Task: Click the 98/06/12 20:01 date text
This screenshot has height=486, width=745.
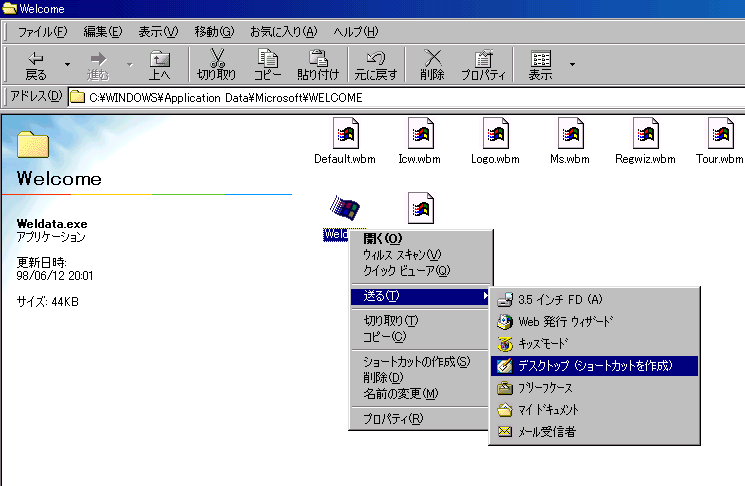Action: click(55, 276)
